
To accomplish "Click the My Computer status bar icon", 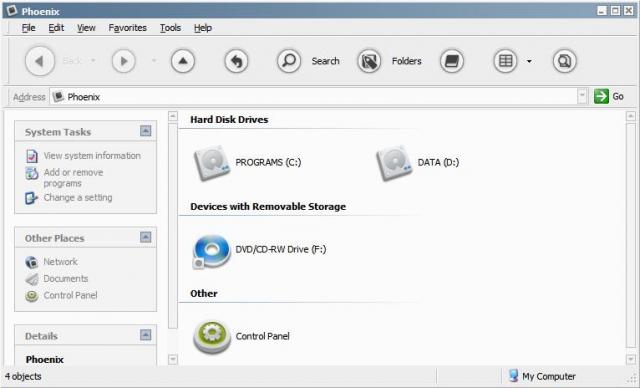I will [513, 375].
